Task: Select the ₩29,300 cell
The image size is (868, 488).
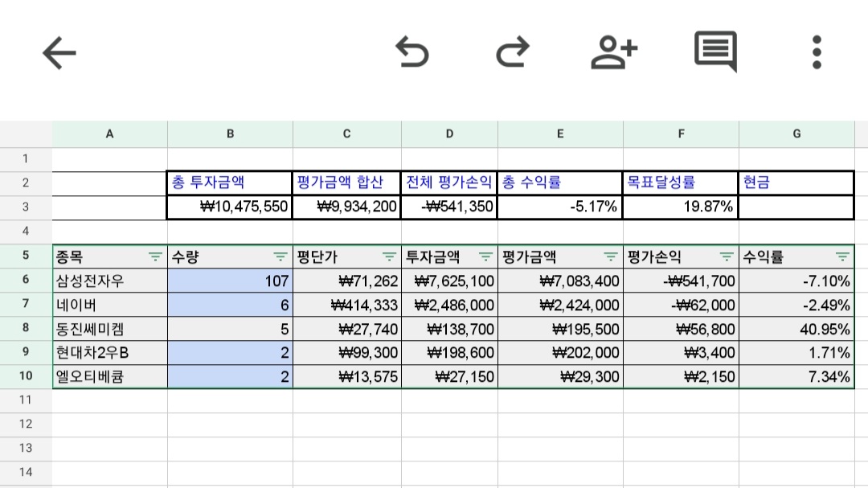Action: [560, 377]
